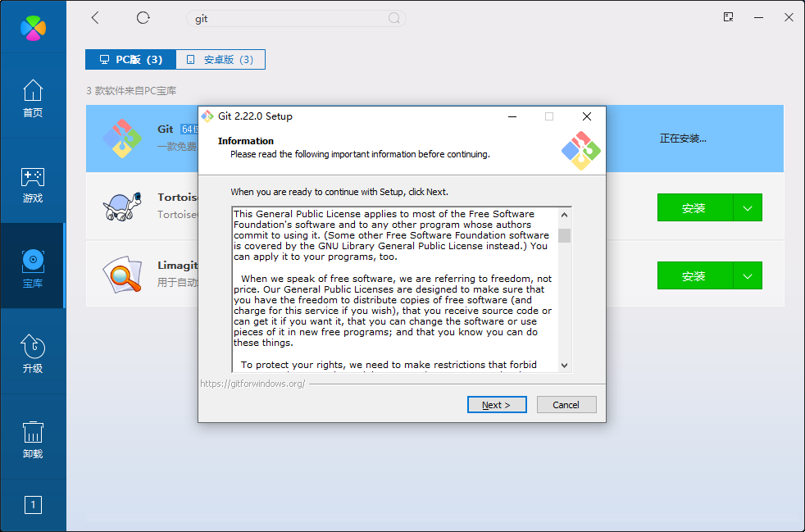Click the 正在安装... status on Git row

683,139
